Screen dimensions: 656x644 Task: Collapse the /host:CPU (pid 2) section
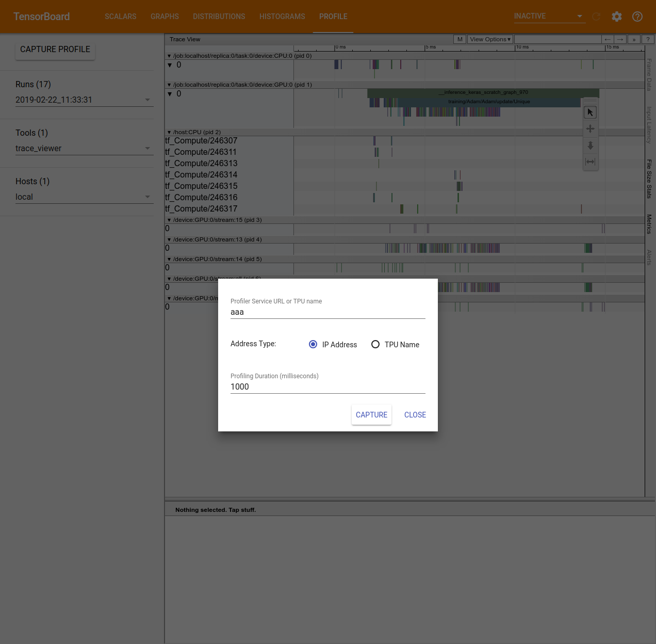click(x=169, y=132)
